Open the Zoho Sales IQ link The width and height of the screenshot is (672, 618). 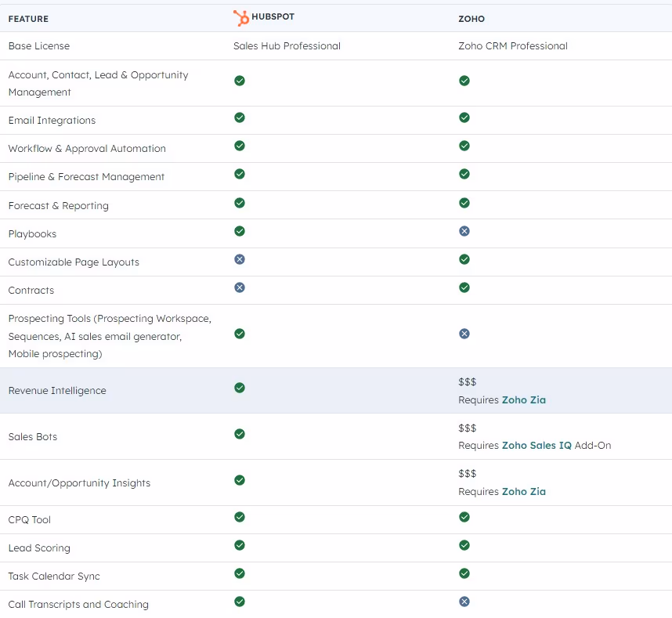pyautogui.click(x=537, y=446)
